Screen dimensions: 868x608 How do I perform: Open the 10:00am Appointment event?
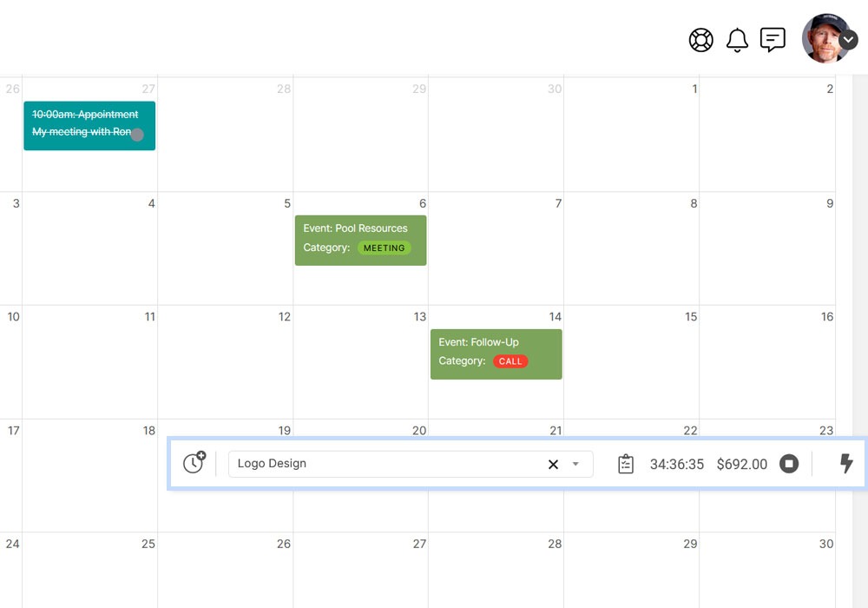[x=85, y=115]
